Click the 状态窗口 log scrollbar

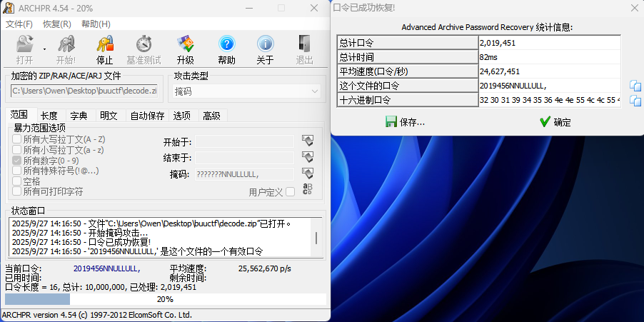coord(316,238)
